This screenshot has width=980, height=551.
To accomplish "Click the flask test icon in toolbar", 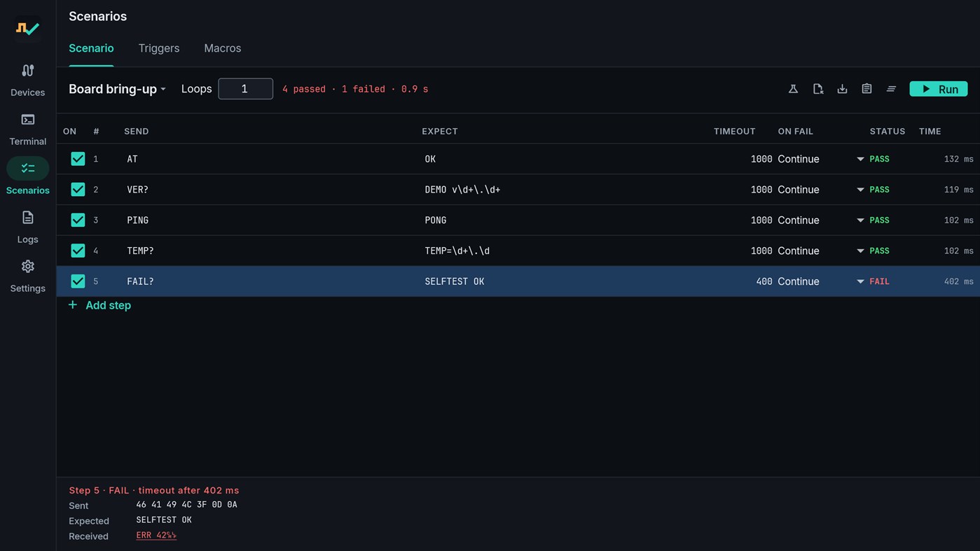I will pos(793,89).
